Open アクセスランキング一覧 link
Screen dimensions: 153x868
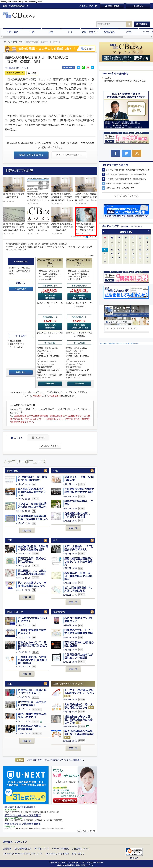[x=126, y=195]
